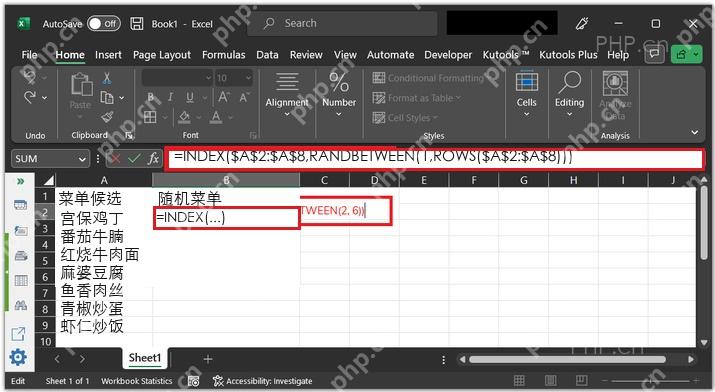Click the Undo arrow icon
The height and width of the screenshot is (392, 715).
tap(30, 77)
